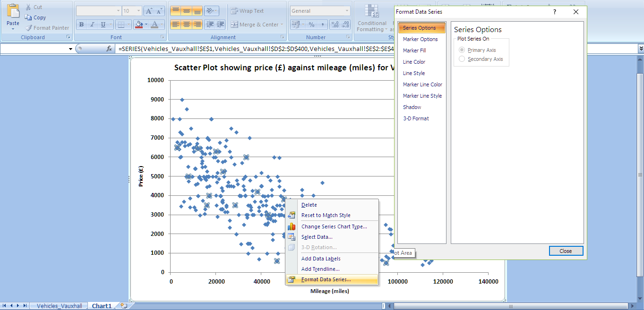Click the Copy icon in Clipboard group
644x310 pixels.
click(x=28, y=17)
